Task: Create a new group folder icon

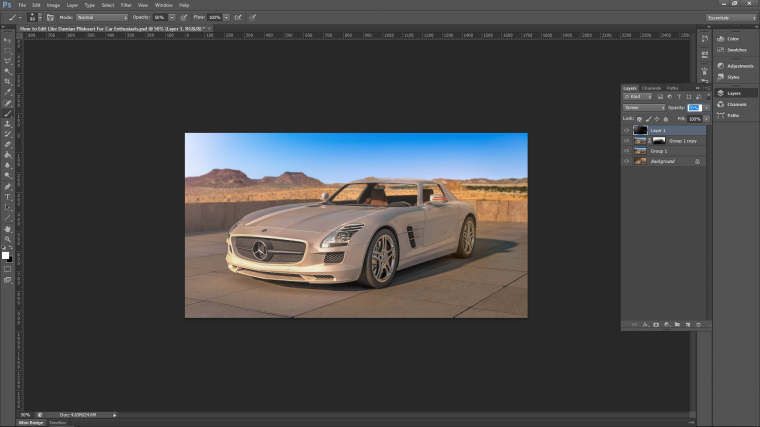Action: click(678, 325)
